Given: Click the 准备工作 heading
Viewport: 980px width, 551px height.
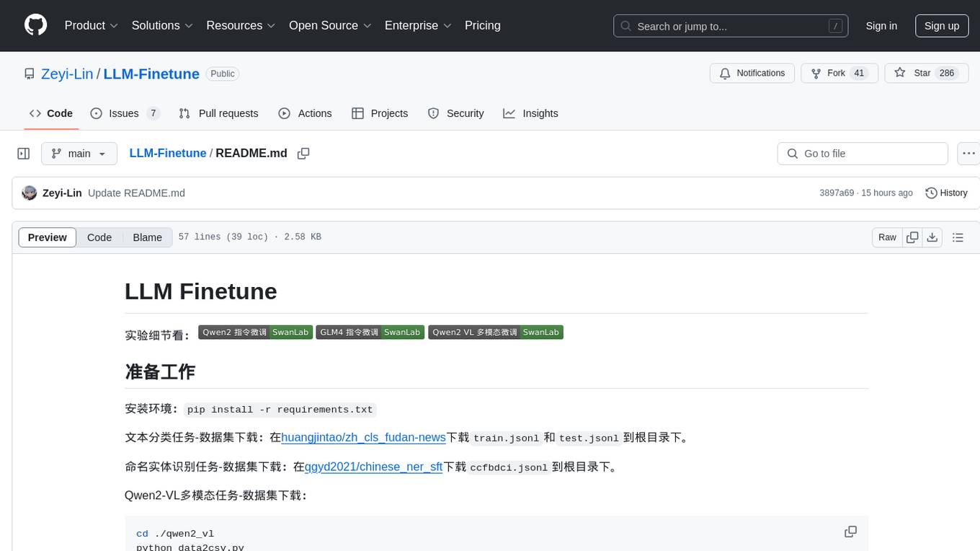Looking at the screenshot, I should tap(160, 371).
